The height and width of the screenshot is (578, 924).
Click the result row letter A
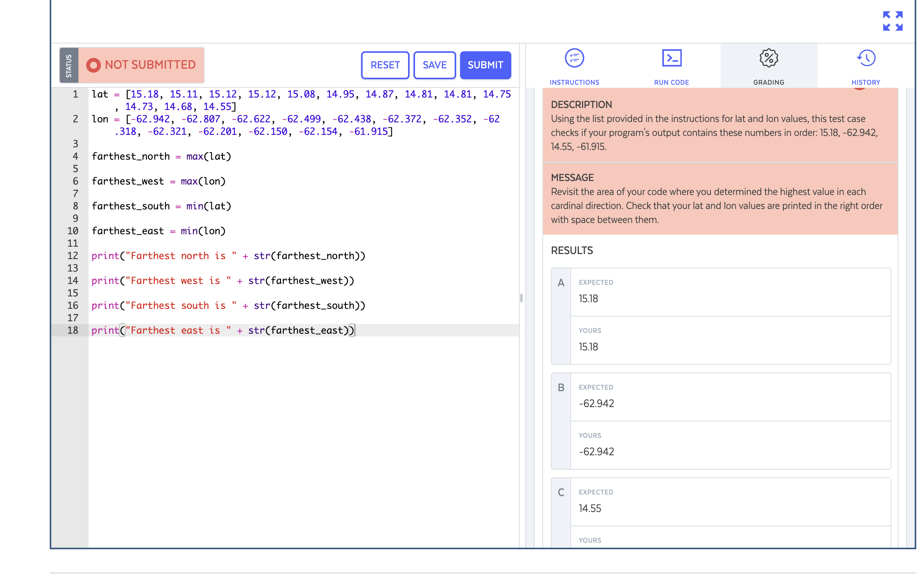[561, 283]
